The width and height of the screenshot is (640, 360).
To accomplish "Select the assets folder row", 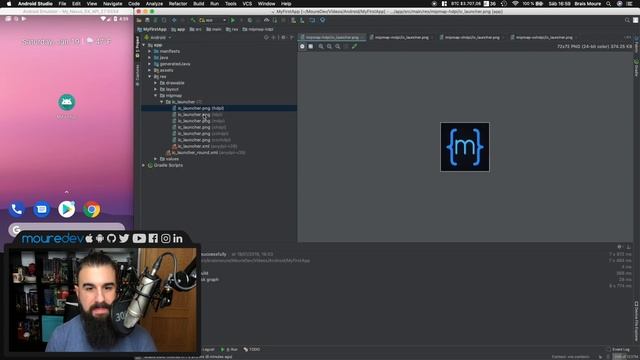I will point(164,70).
